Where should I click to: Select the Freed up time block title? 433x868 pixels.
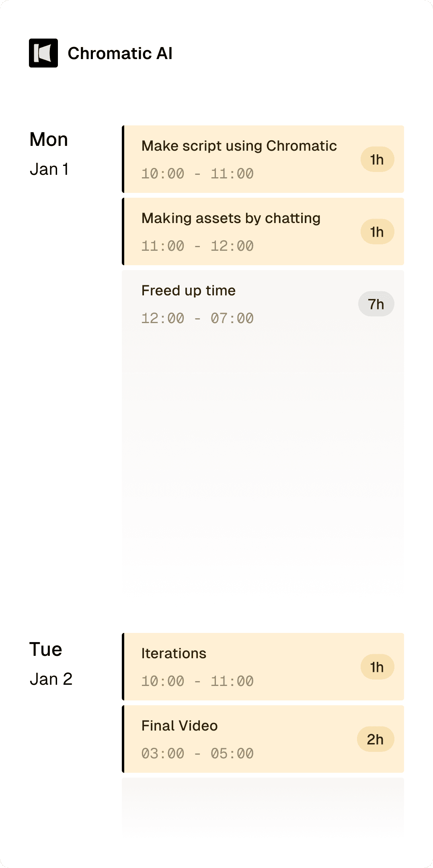click(x=188, y=291)
